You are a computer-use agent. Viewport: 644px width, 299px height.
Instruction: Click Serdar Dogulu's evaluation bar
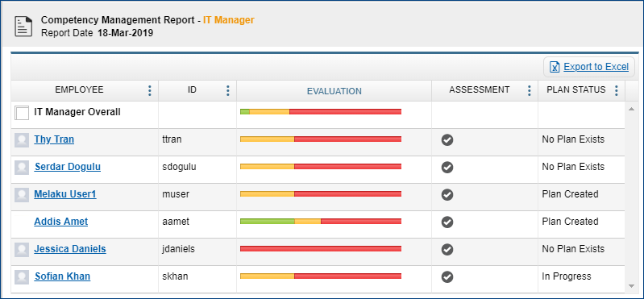pos(321,166)
